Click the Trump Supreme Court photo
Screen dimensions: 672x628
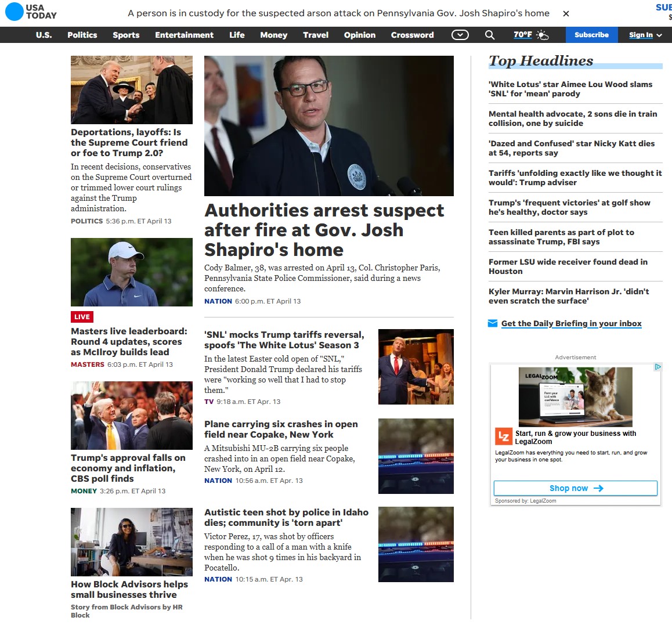132,90
